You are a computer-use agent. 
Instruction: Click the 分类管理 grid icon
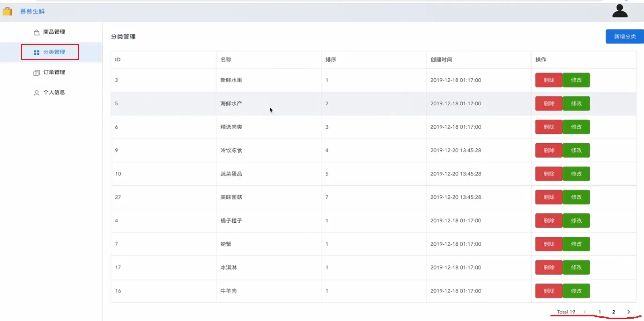pos(37,52)
